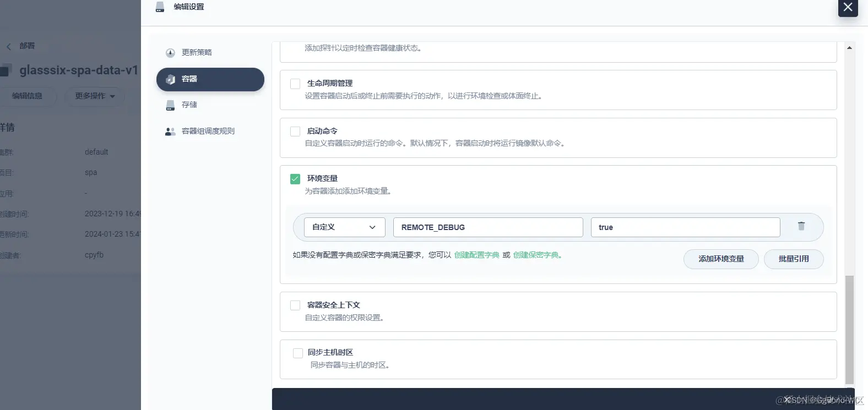The image size is (868, 410).
Task: Click the 批量引用 button
Action: (x=794, y=259)
